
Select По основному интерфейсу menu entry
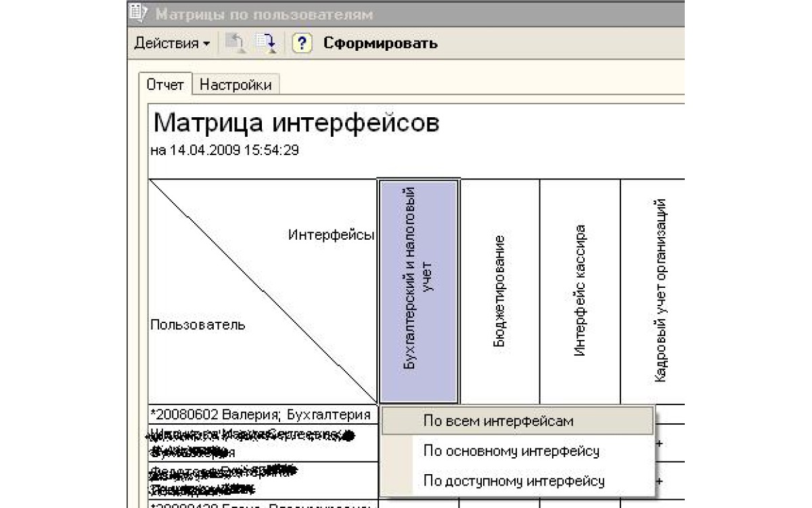[511, 451]
